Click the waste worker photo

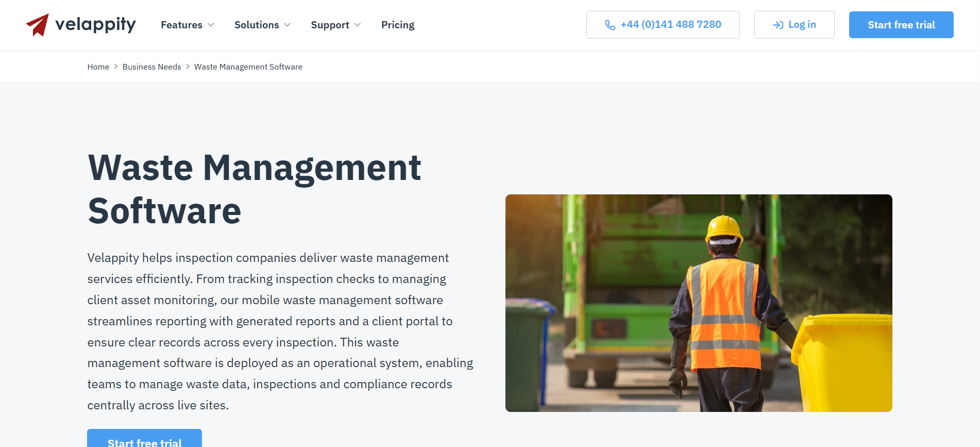click(699, 303)
